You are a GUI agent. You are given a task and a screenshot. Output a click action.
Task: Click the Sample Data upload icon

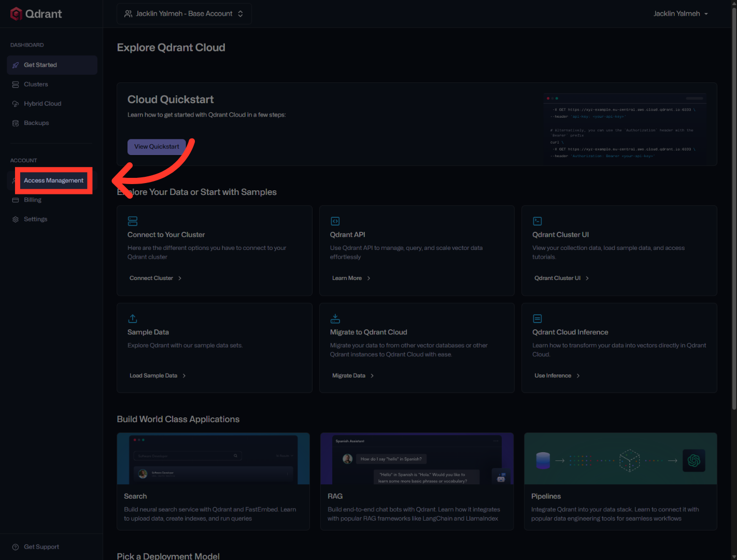133,318
